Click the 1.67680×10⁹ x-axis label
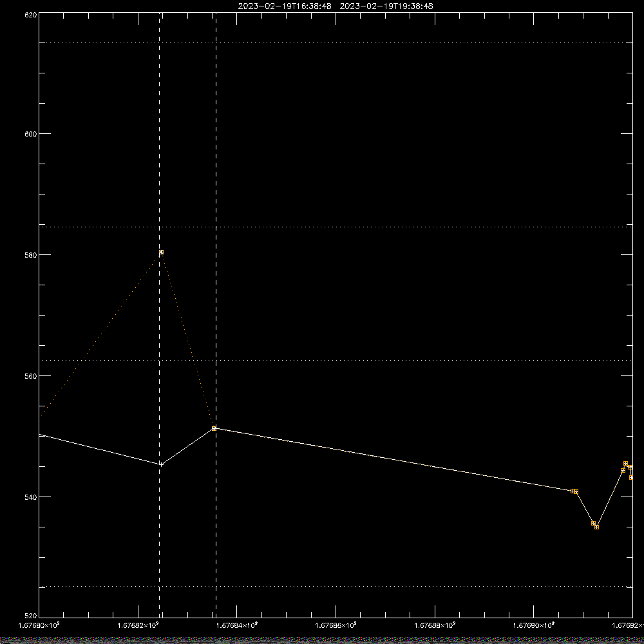 pyautogui.click(x=39, y=625)
